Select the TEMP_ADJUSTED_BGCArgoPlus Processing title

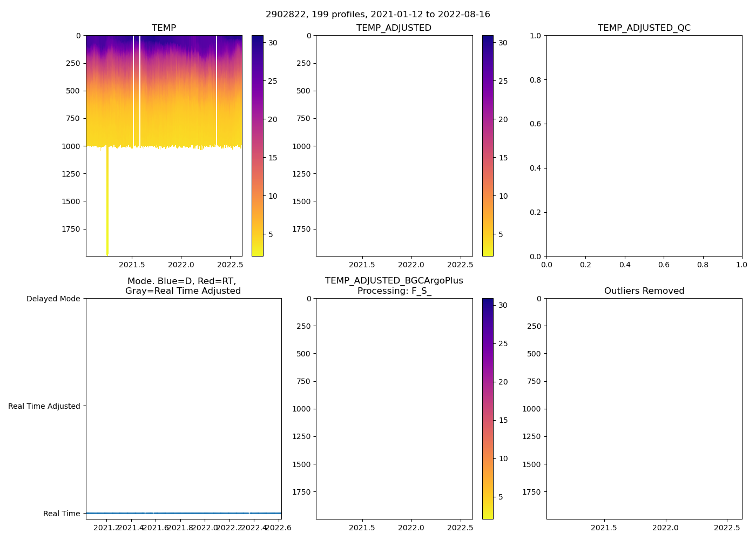pos(394,286)
